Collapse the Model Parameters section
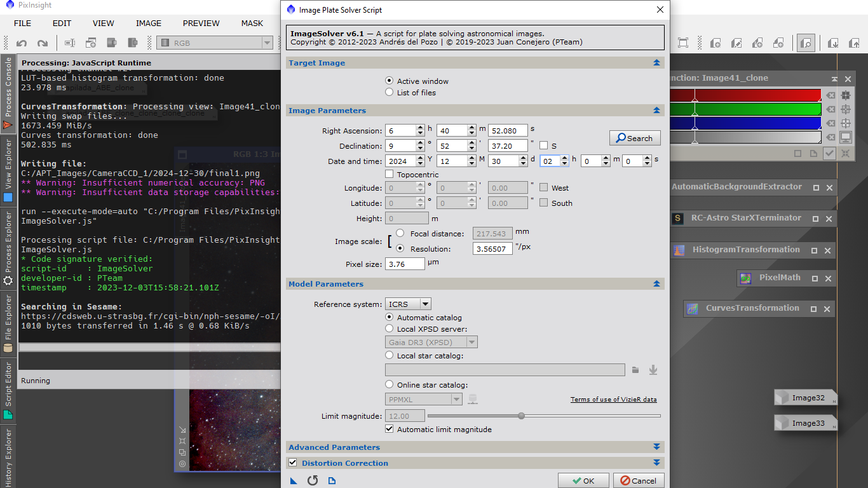The image size is (868, 488). [x=656, y=284]
